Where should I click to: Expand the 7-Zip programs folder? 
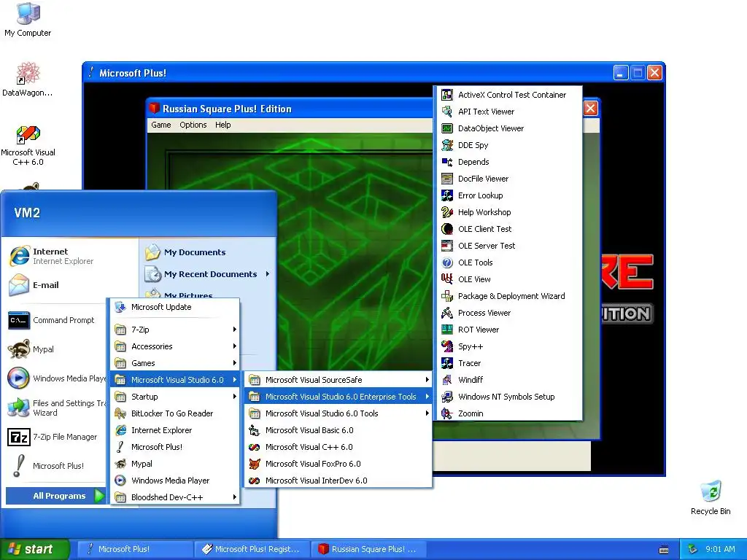tap(175, 330)
